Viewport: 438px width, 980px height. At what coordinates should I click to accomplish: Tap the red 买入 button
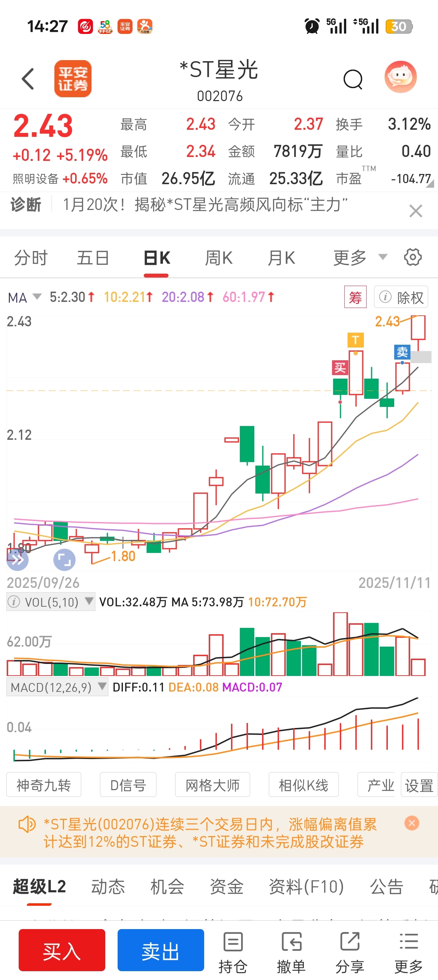click(62, 950)
